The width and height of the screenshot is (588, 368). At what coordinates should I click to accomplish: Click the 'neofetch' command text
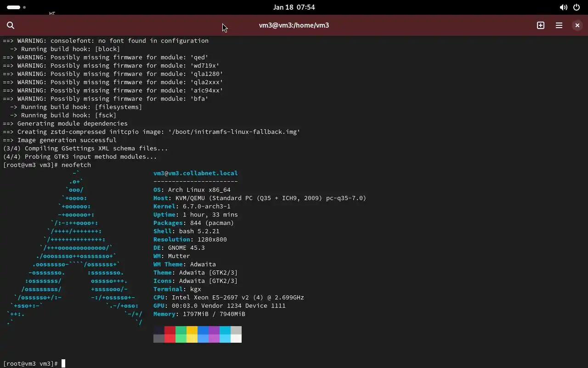[76, 165]
